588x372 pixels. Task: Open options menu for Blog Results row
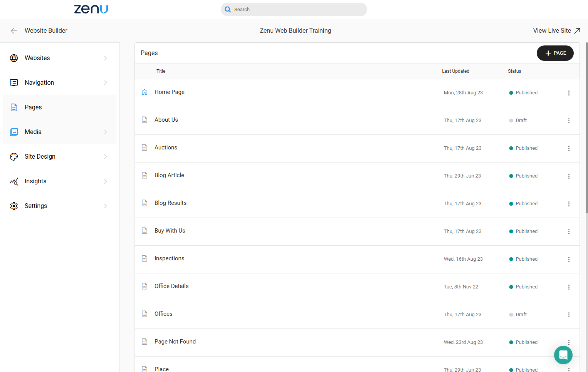(x=569, y=204)
